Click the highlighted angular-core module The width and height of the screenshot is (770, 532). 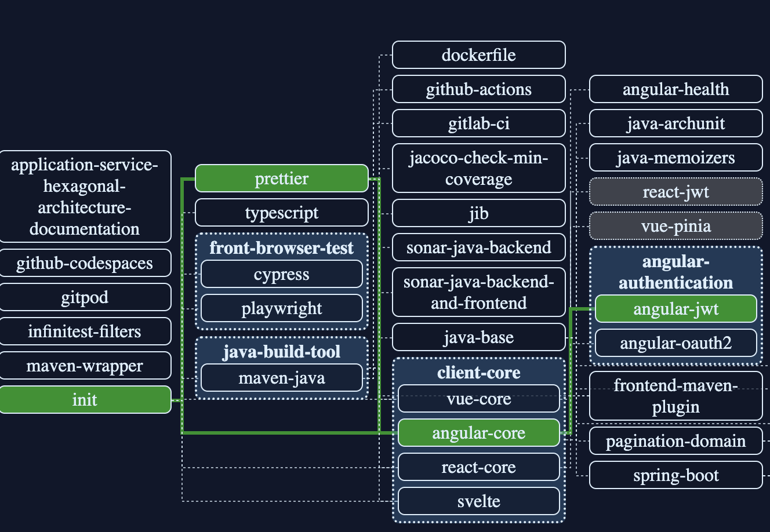(478, 433)
